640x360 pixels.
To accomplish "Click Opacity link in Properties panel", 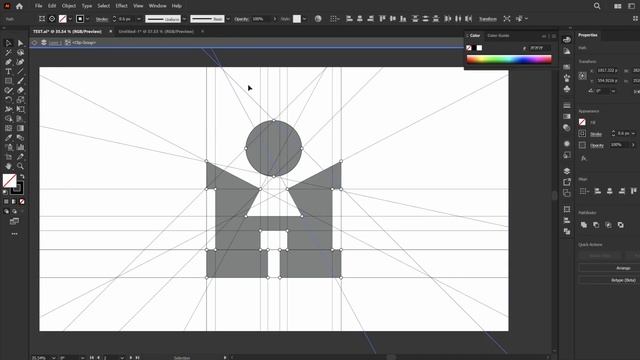I will pyautogui.click(x=597, y=145).
